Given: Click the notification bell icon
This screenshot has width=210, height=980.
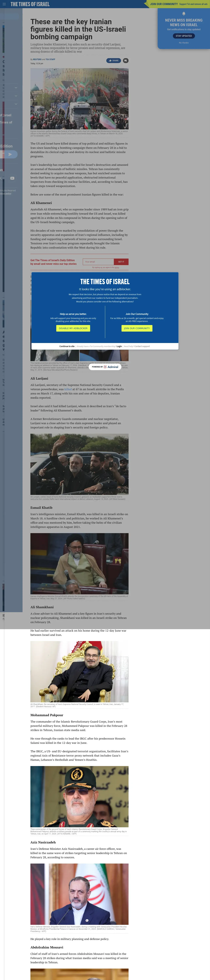Looking at the screenshot, I should coord(184,14).
